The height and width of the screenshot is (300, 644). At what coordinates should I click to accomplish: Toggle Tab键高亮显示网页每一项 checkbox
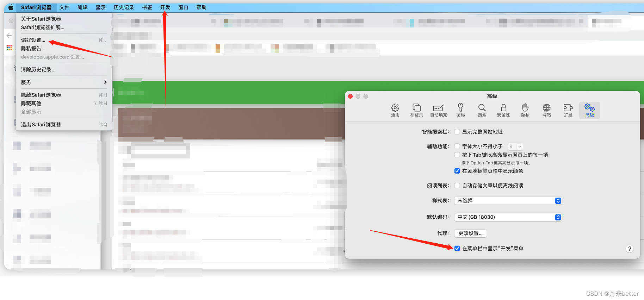pyautogui.click(x=457, y=155)
